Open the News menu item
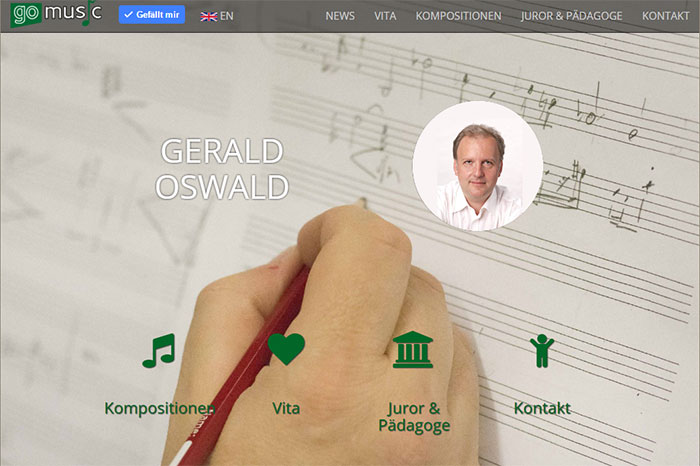700x466 pixels. [x=340, y=16]
